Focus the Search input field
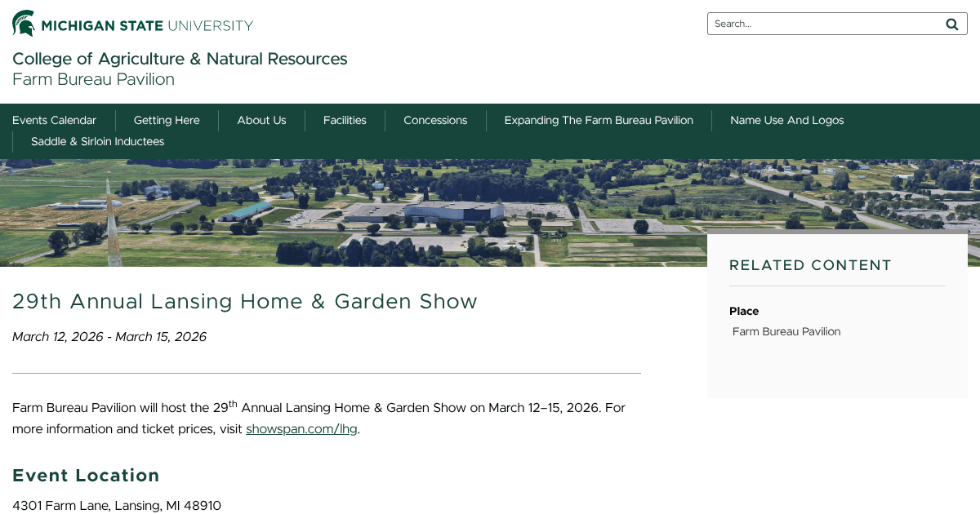The width and height of the screenshot is (980, 514). point(825,24)
